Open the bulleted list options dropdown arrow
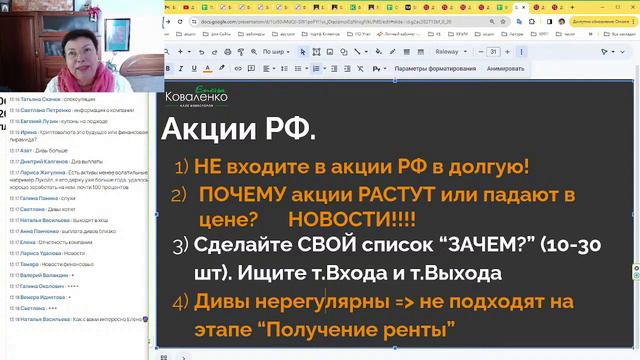This screenshot has height=360, width=640. pos(307,69)
